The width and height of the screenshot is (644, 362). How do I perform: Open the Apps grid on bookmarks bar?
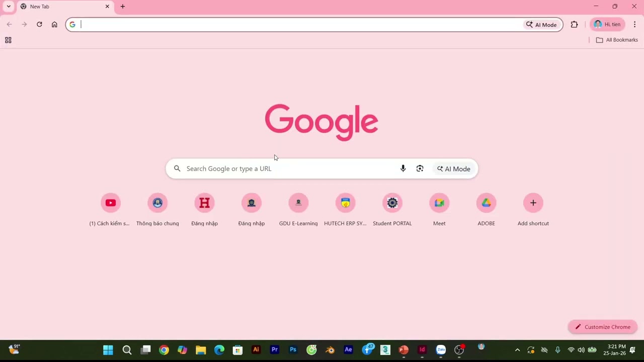(x=8, y=40)
